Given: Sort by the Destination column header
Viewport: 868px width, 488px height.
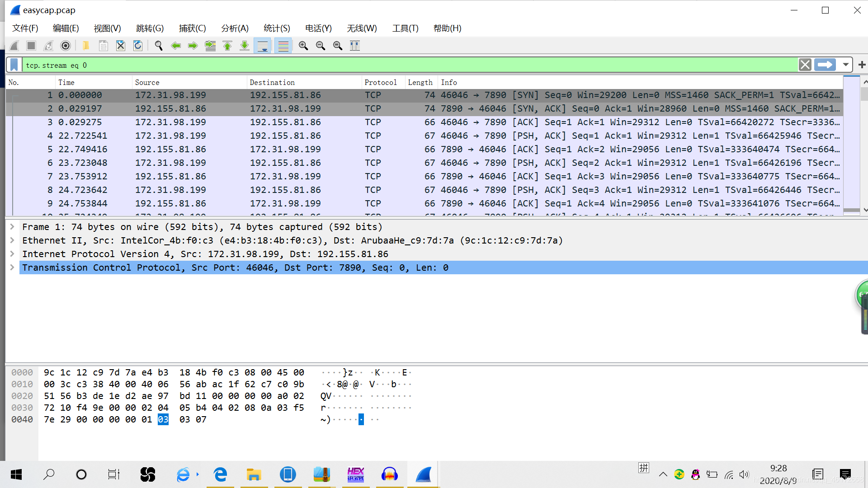Looking at the screenshot, I should [x=305, y=82].
